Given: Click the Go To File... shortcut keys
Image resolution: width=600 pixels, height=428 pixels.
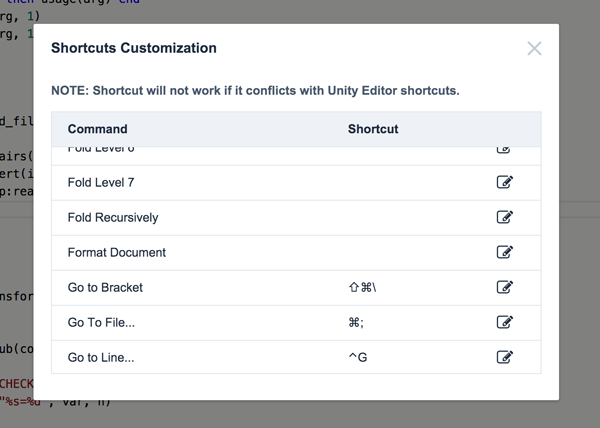Looking at the screenshot, I should click(356, 322).
